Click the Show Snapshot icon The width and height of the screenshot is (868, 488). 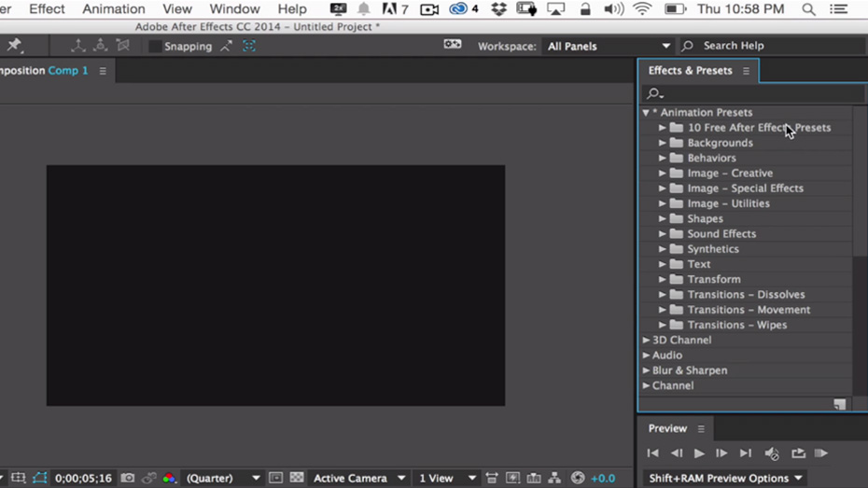pos(148,478)
